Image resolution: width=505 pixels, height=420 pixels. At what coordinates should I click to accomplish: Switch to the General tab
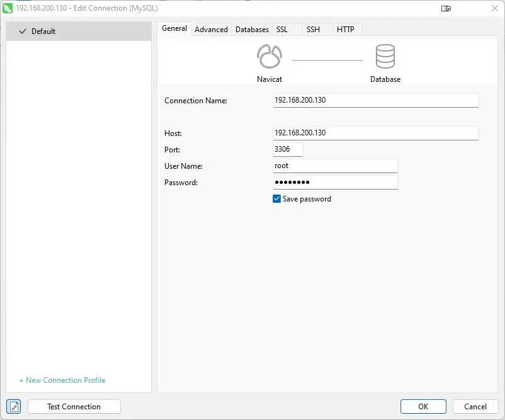(174, 29)
